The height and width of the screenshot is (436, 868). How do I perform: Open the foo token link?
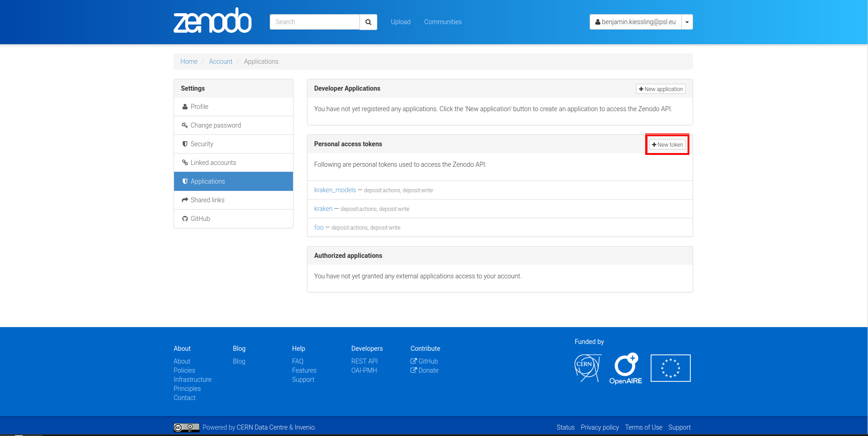pyautogui.click(x=318, y=227)
